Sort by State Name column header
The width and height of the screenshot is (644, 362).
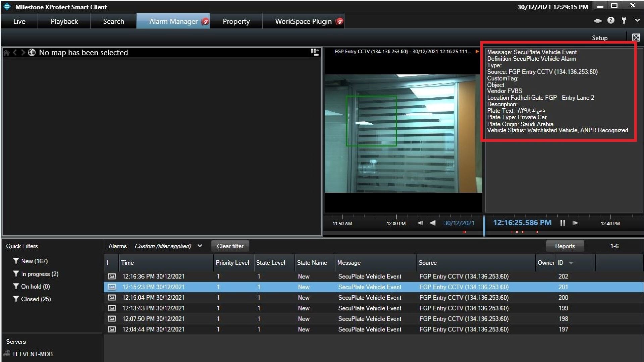315,263
